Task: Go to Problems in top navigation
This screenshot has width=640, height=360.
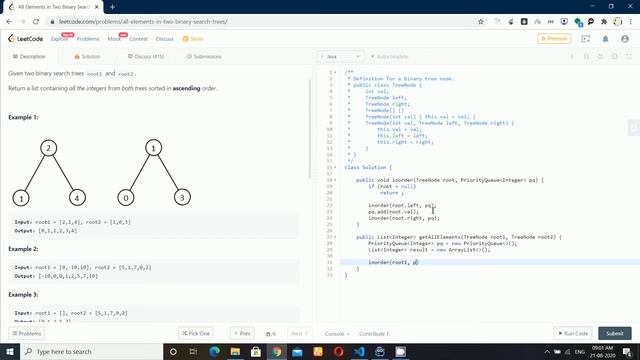Action: tap(88, 39)
